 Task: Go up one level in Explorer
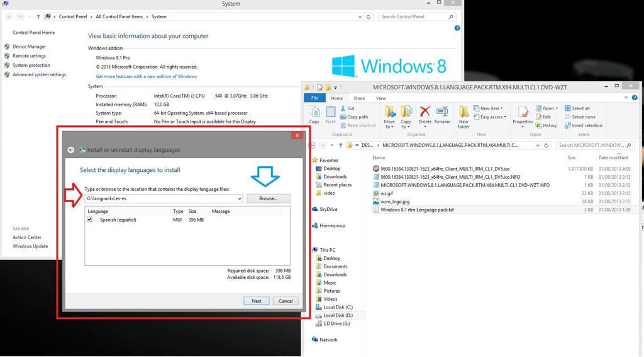coord(340,145)
